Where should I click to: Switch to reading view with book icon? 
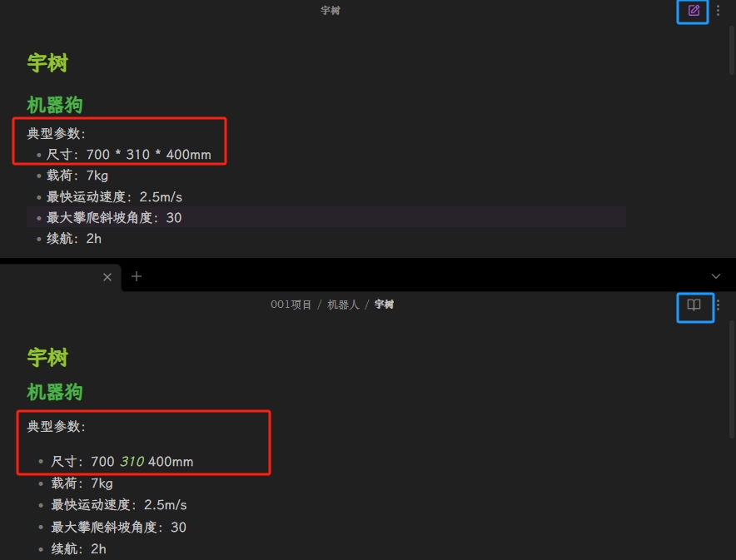tap(694, 305)
